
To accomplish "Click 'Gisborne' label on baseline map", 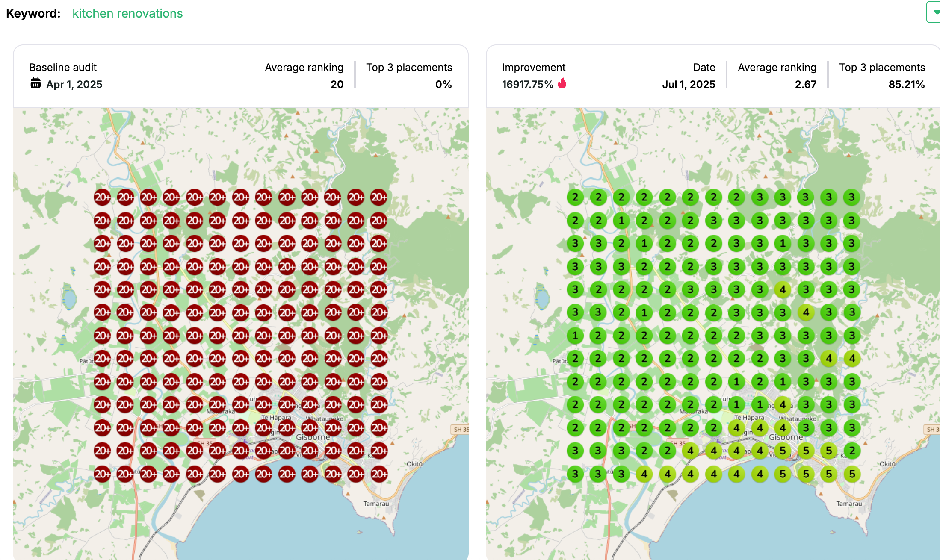I will 313,437.
